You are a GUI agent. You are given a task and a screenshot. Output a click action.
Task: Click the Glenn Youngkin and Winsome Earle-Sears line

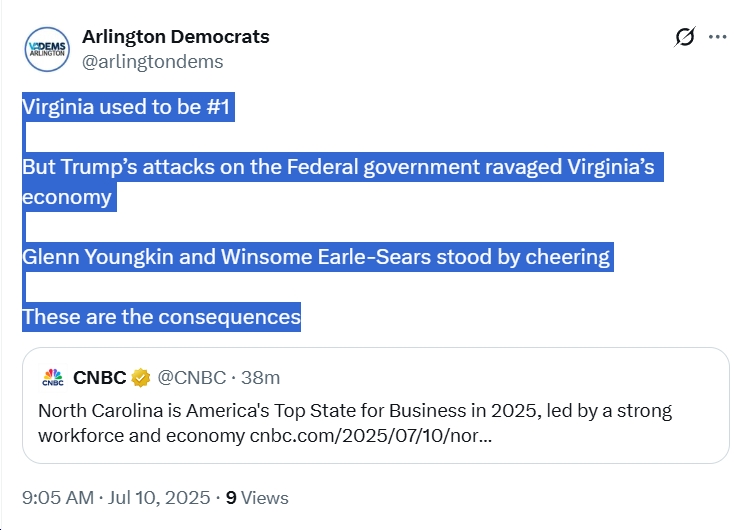coord(317,257)
